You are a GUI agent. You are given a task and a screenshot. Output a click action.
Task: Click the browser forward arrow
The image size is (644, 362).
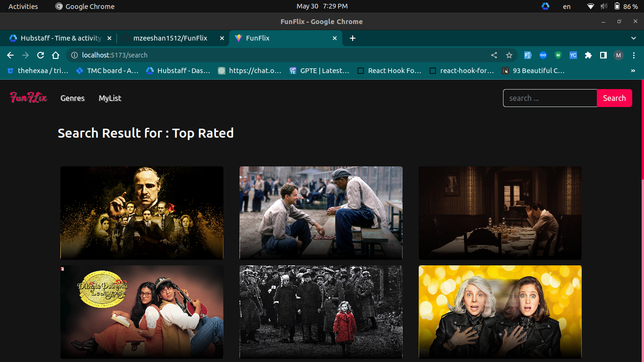(x=25, y=55)
